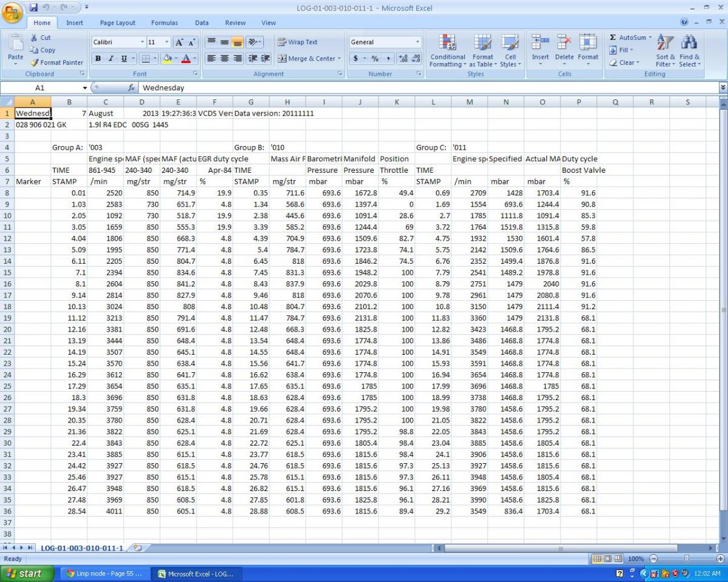Click the Conditional Formatting icon
Viewport: 728px width, 582px height.
448,42
